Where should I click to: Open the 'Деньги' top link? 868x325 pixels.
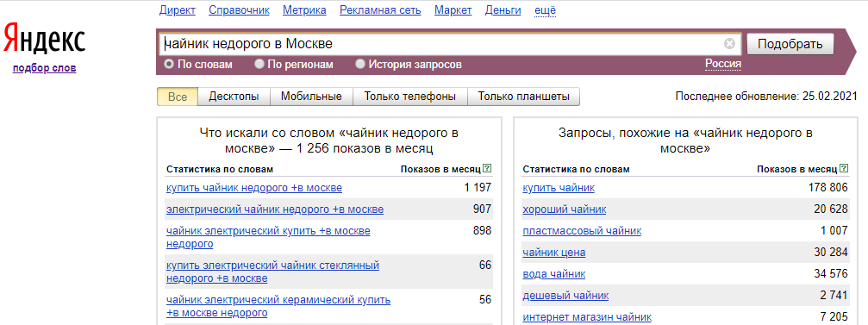pyautogui.click(x=503, y=10)
